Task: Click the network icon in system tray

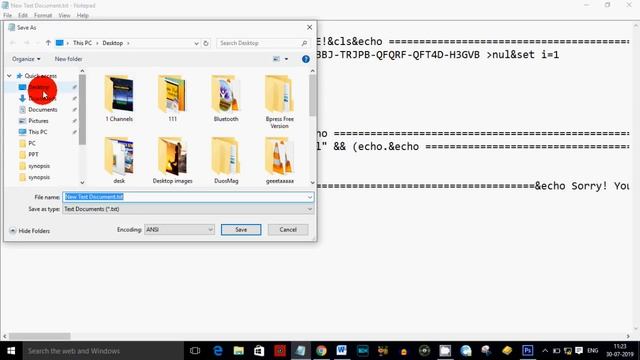Action: pyautogui.click(x=567, y=351)
